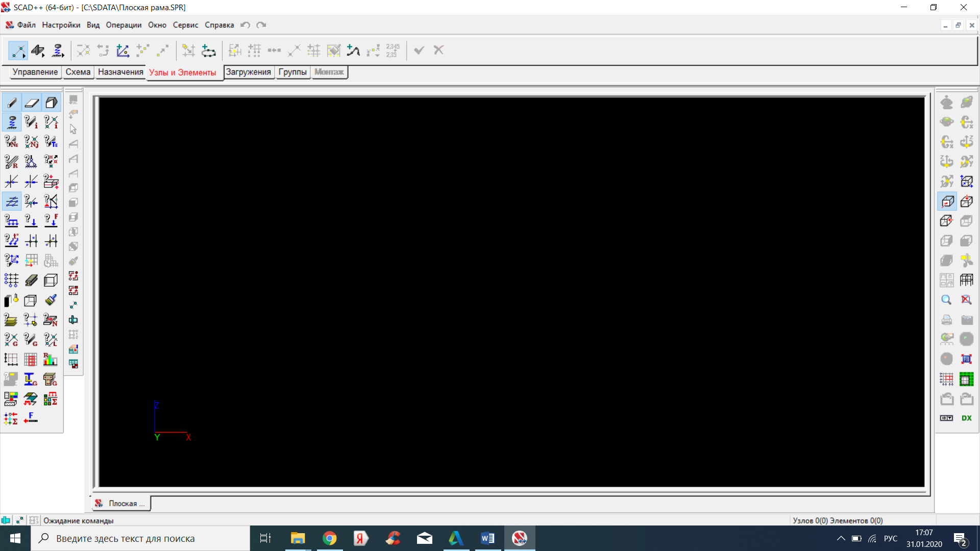Toggle element numbers NE filter
980x551 pixels.
(x=12, y=142)
